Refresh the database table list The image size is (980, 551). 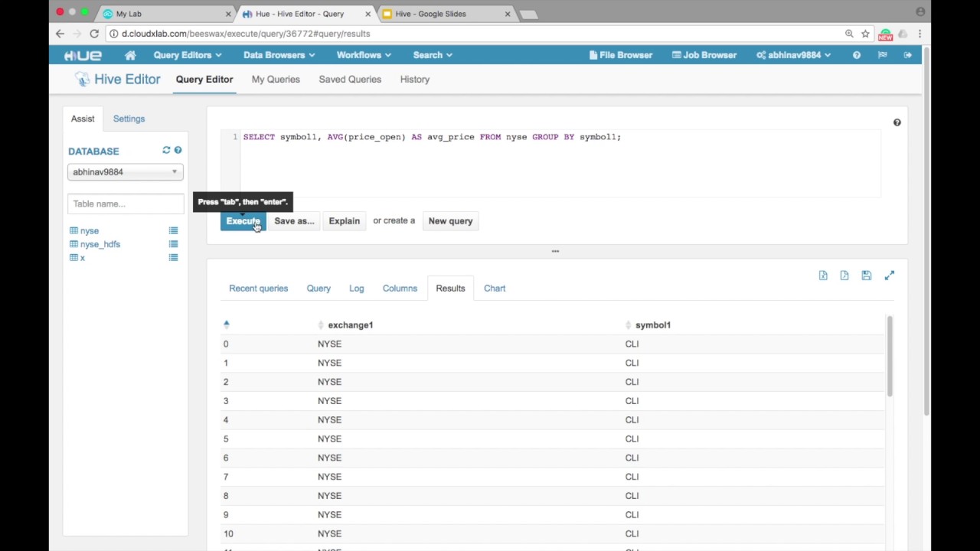click(166, 150)
